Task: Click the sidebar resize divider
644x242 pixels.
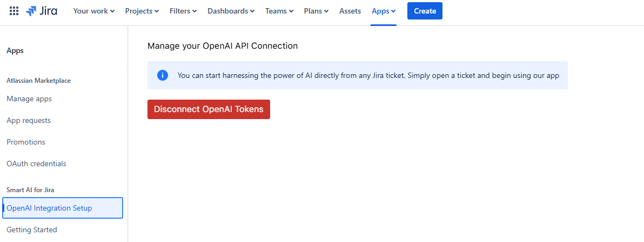Action: click(128, 135)
